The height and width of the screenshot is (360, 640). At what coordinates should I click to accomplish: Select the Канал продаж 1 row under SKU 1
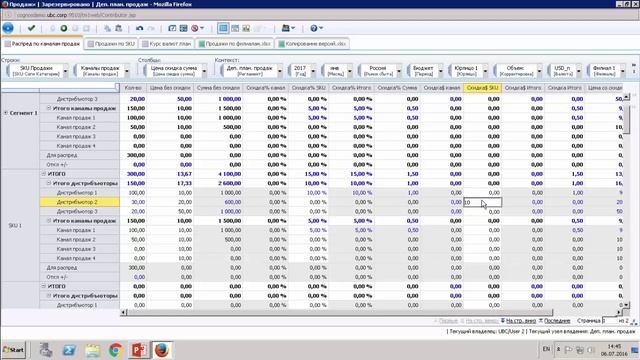[x=80, y=230]
